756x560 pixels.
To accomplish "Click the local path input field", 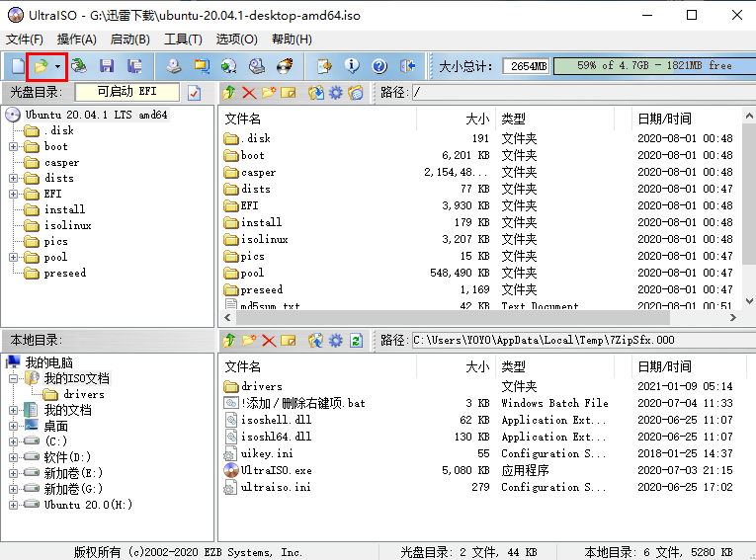I will point(583,340).
